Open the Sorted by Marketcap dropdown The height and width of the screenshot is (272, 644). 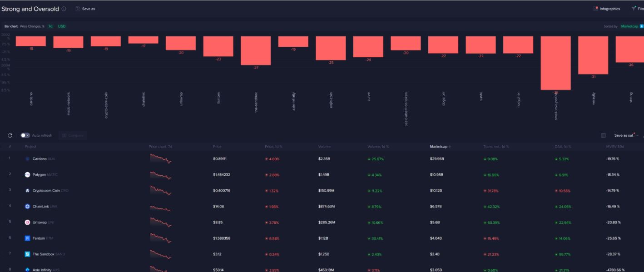[x=629, y=26]
